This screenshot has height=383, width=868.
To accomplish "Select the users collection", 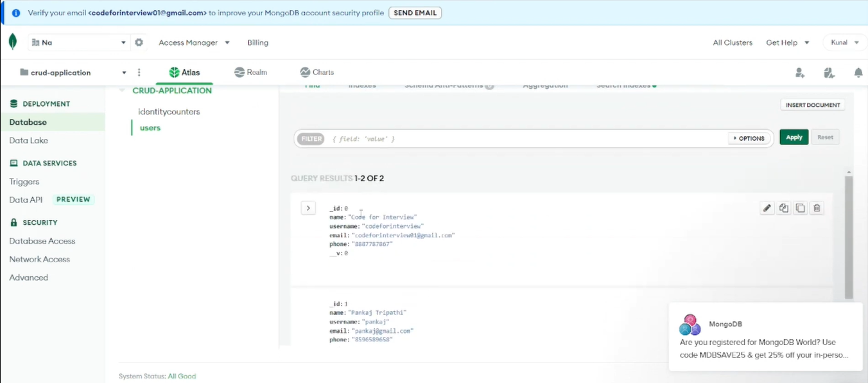I will click(x=150, y=127).
